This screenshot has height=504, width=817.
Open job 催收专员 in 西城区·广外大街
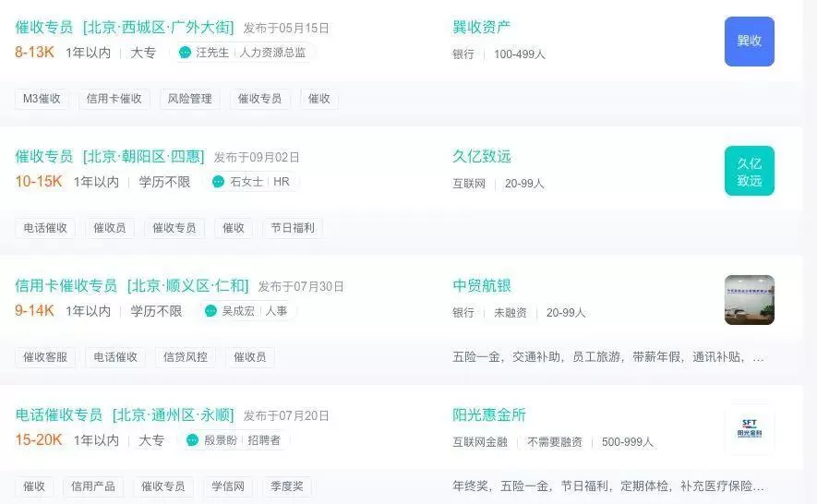coord(125,27)
